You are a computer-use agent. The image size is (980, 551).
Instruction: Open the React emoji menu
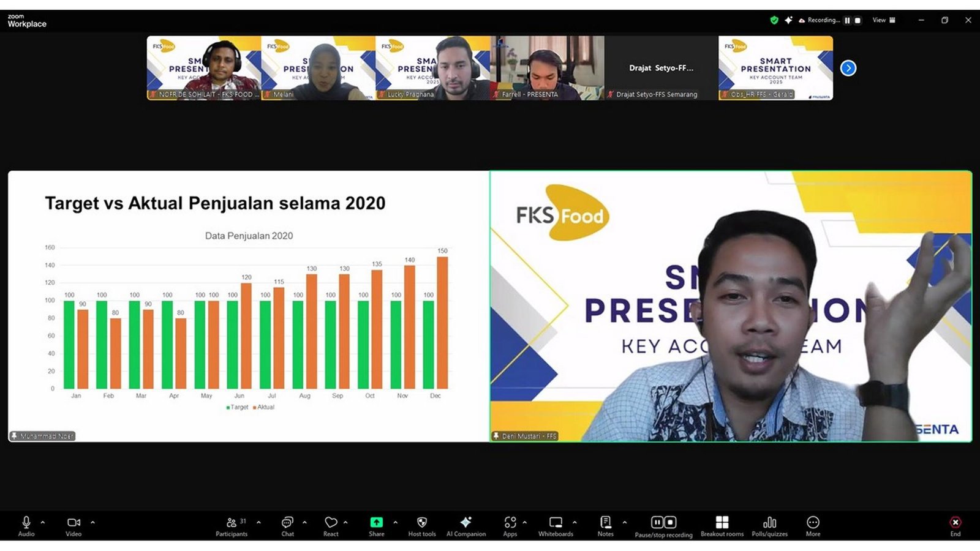(331, 525)
